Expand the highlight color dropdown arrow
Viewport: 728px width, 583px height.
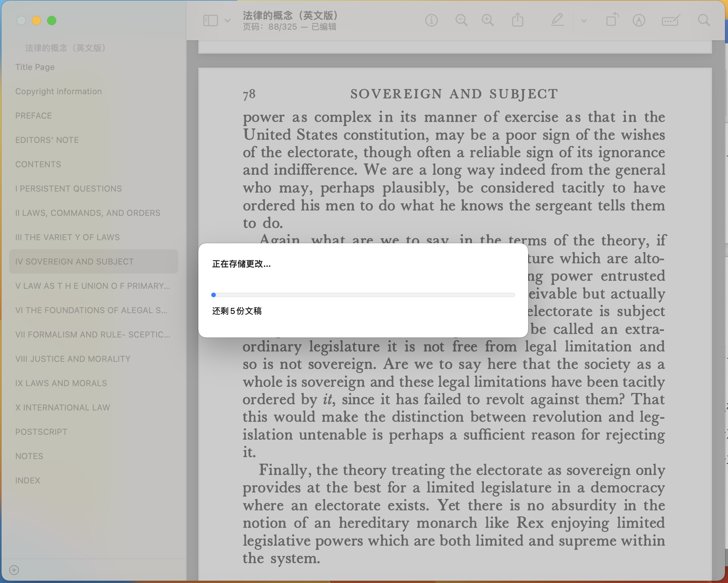[584, 21]
